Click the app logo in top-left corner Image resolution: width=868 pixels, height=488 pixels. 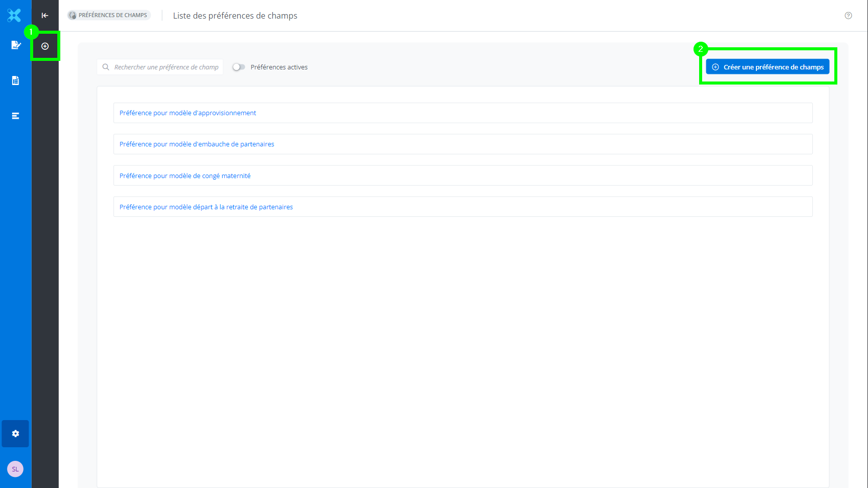pyautogui.click(x=15, y=16)
